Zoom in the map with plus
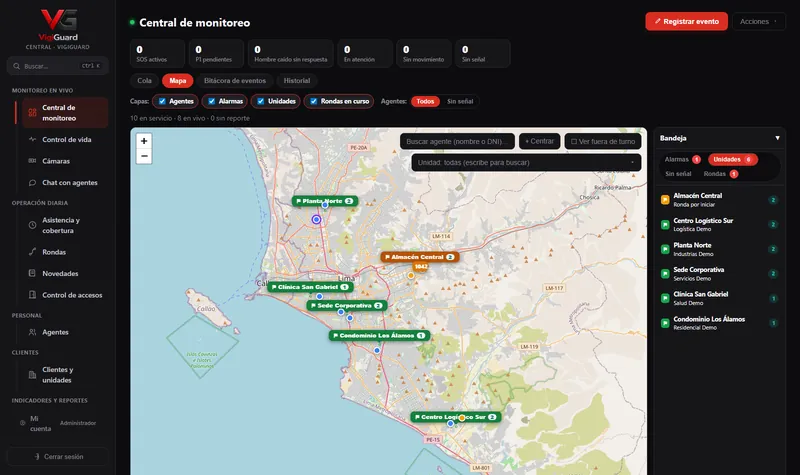 coord(144,141)
